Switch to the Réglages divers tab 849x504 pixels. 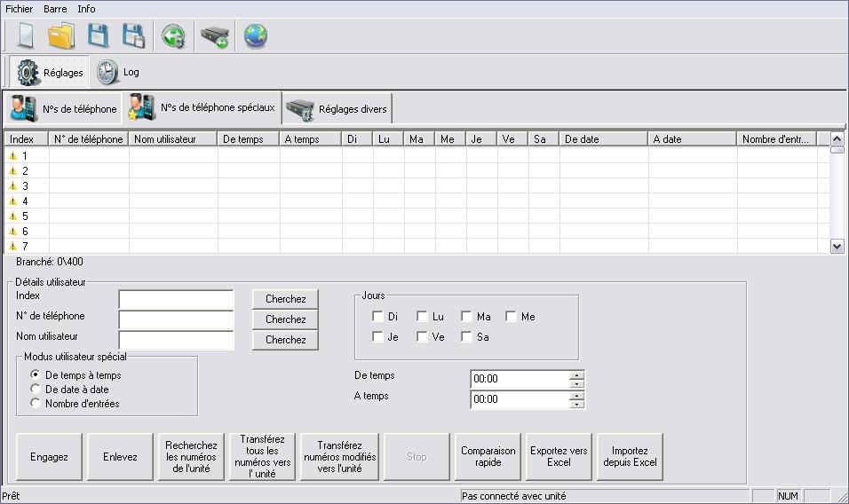click(337, 109)
